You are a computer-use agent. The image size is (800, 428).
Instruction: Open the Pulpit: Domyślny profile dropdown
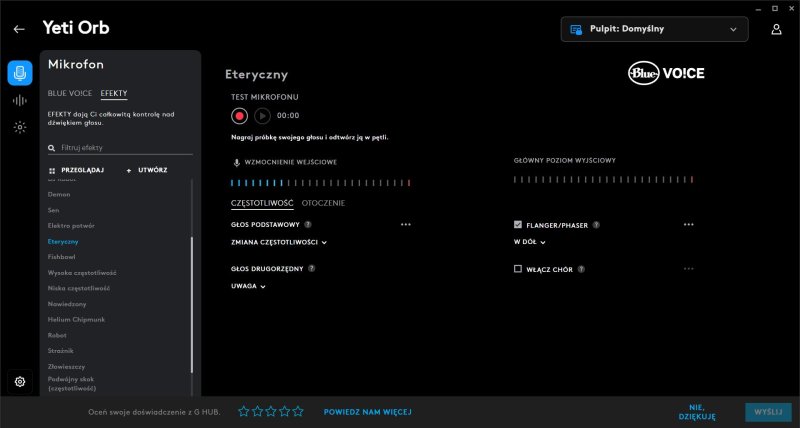(654, 29)
